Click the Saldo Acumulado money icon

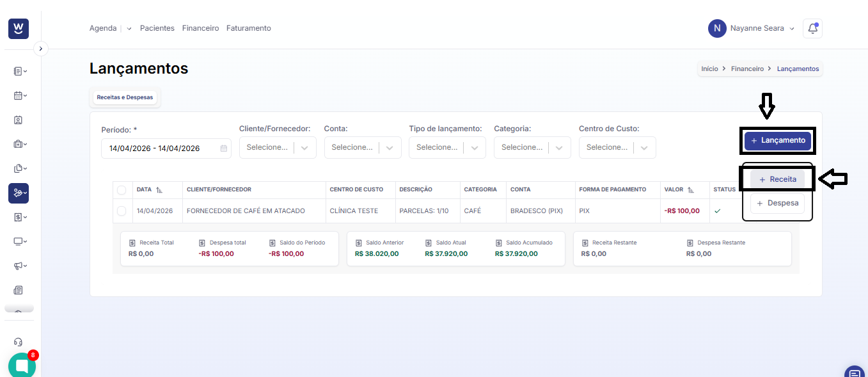pyautogui.click(x=499, y=243)
